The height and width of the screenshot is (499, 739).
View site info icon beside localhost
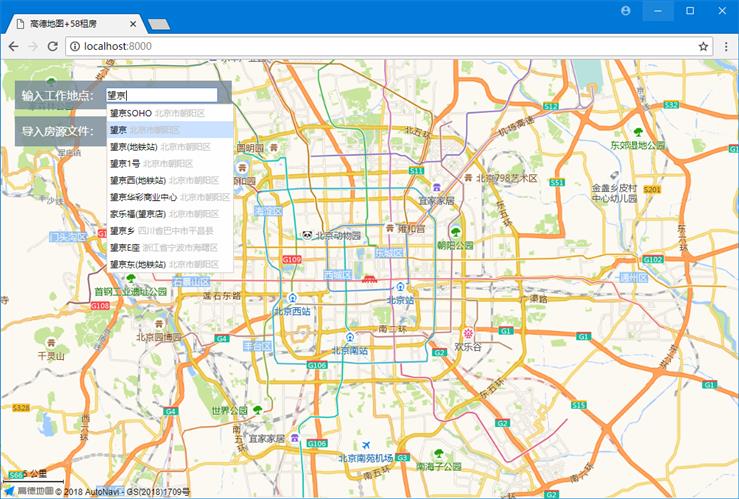coord(74,46)
